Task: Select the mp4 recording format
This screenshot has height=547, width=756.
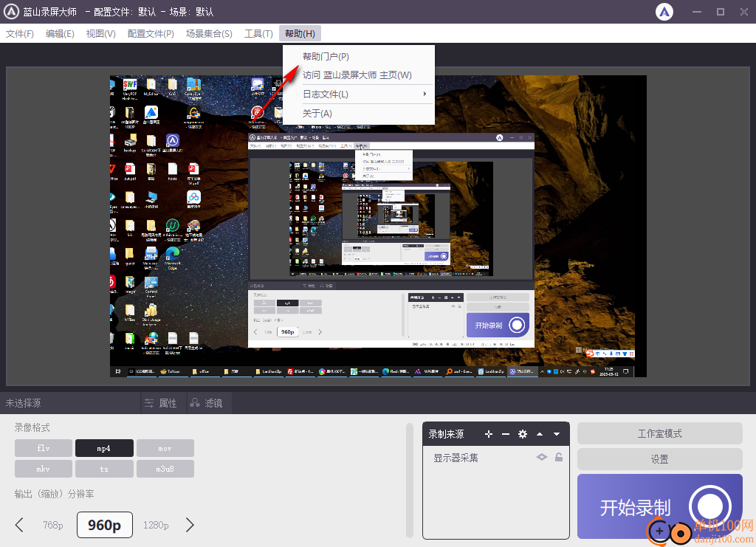Action: point(104,448)
